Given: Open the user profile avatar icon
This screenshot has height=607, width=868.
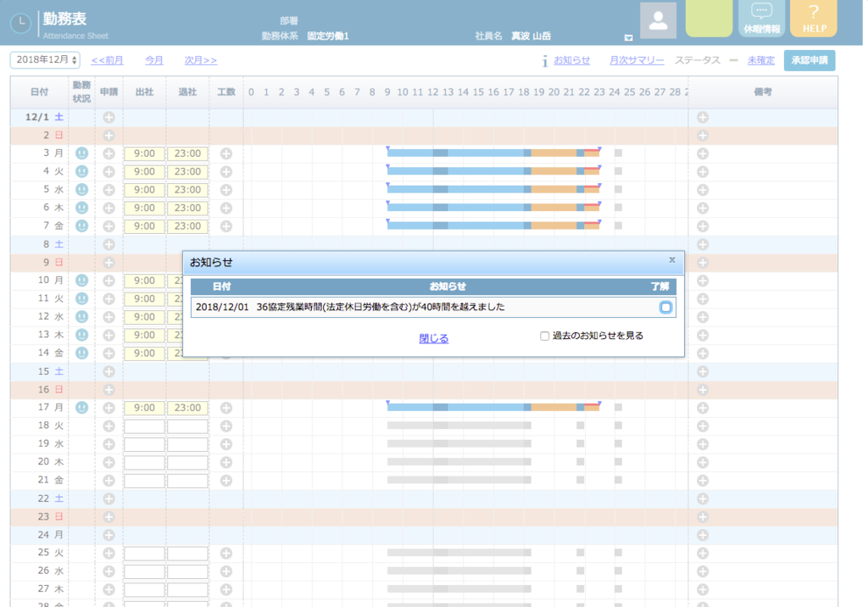Looking at the screenshot, I should pos(658,20).
